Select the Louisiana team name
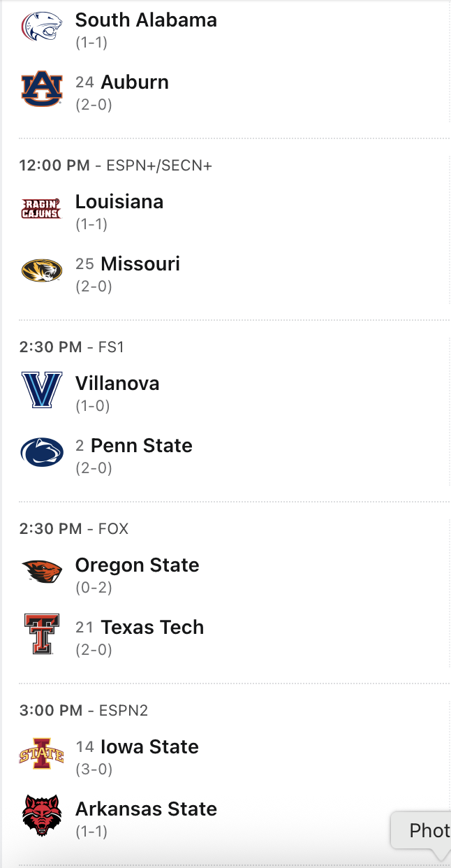The width and height of the screenshot is (451, 868). pos(119,202)
